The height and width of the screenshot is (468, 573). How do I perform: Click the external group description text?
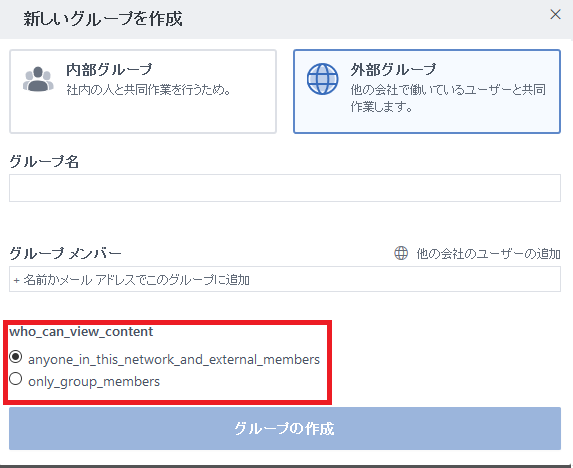point(448,98)
